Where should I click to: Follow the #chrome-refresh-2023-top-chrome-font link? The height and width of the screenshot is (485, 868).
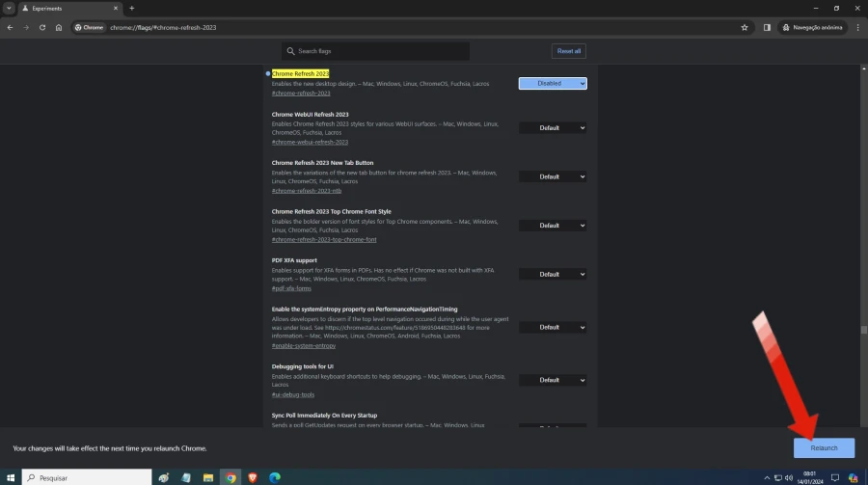click(324, 239)
